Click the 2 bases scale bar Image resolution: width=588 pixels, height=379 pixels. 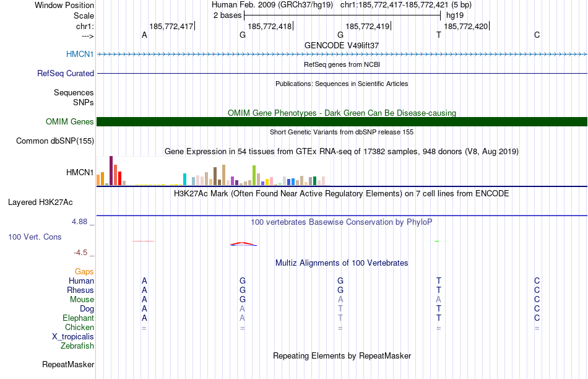pos(342,15)
